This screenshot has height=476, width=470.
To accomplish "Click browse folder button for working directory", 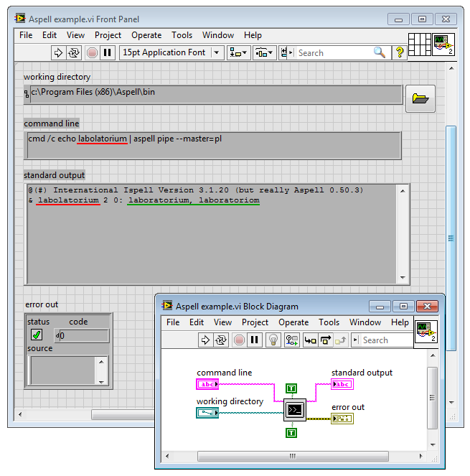I will [420, 98].
